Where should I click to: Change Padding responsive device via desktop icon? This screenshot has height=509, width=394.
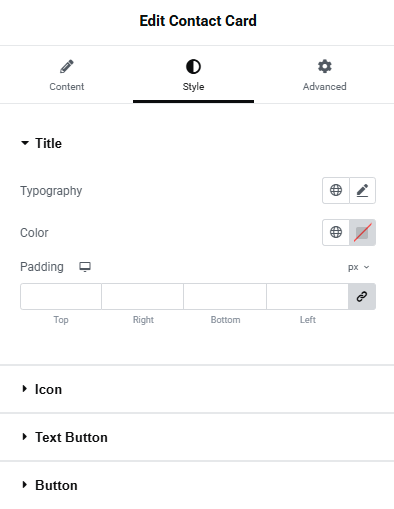tap(85, 267)
